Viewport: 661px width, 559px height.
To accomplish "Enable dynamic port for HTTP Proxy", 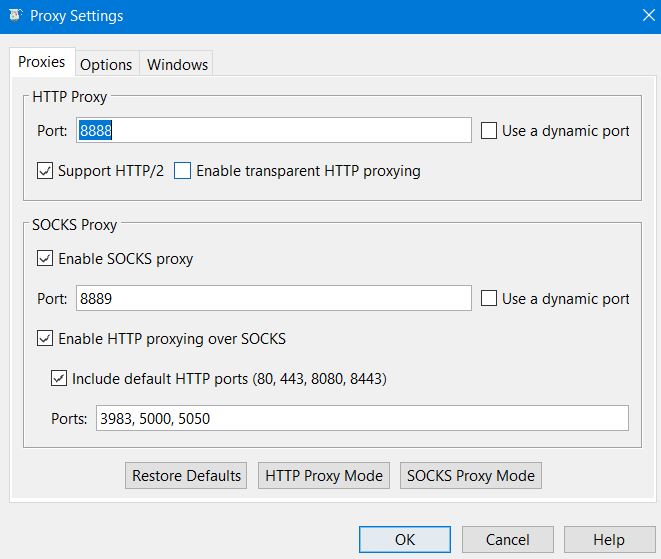I will 489,131.
